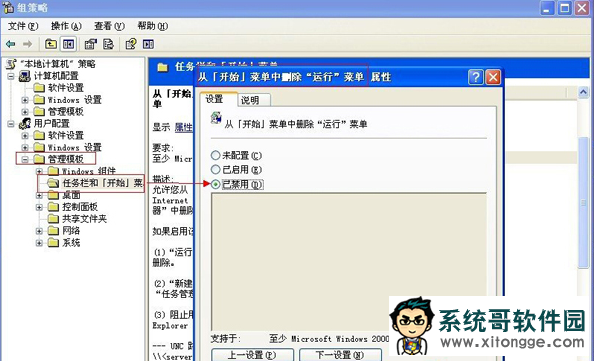Select the 已启用(E) radio button

click(215, 169)
